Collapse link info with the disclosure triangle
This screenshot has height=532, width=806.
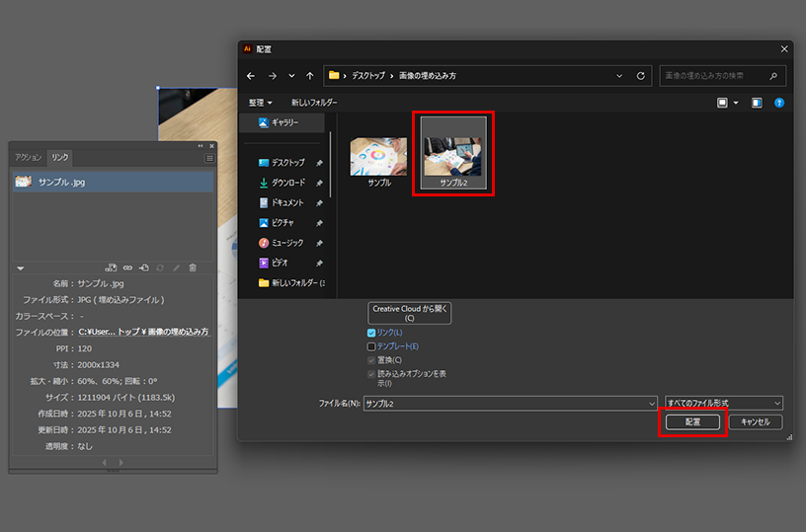(21, 267)
